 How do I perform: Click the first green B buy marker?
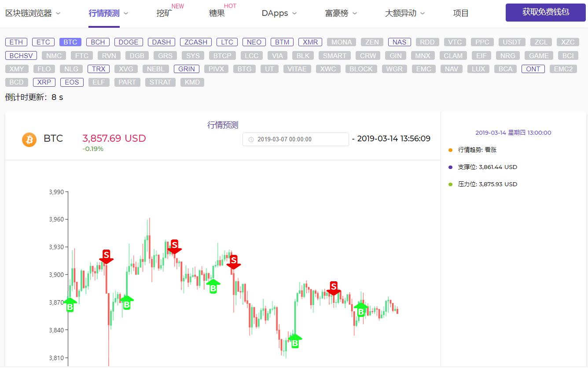click(70, 305)
